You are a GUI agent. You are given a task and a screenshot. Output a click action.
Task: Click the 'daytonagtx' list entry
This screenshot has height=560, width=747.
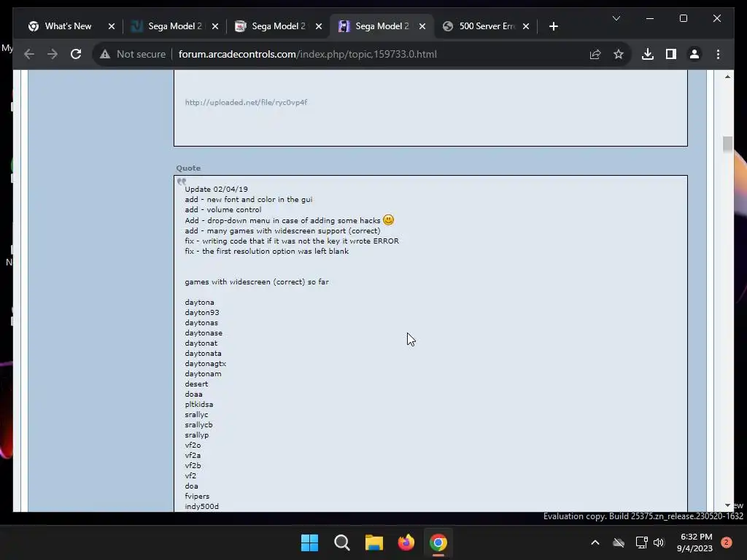coord(205,363)
